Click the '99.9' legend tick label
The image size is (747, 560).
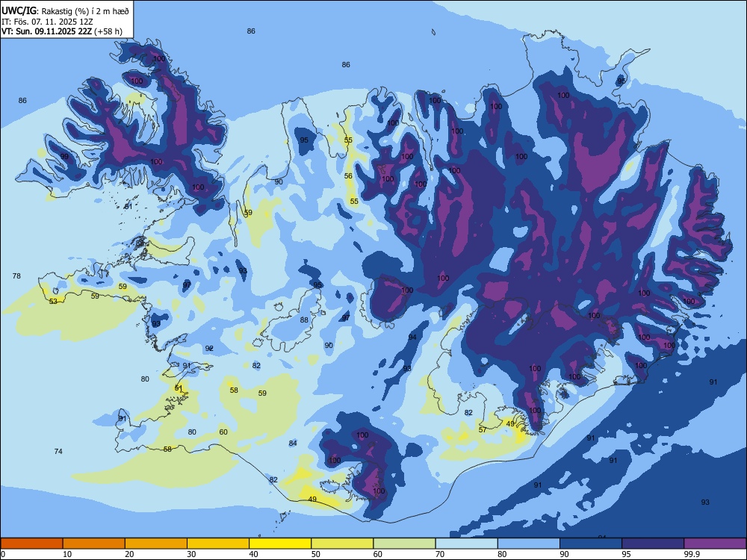click(691, 554)
